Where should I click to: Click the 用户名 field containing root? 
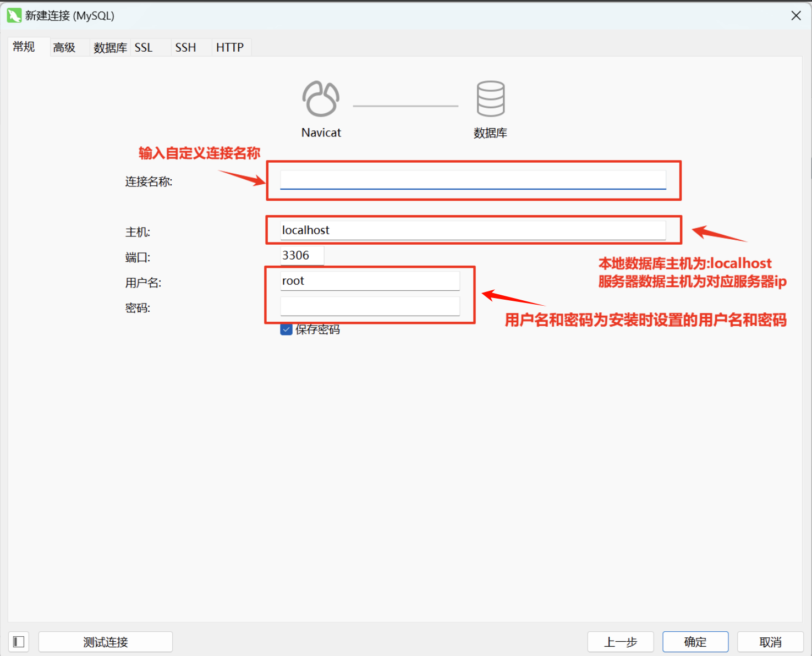[370, 281]
